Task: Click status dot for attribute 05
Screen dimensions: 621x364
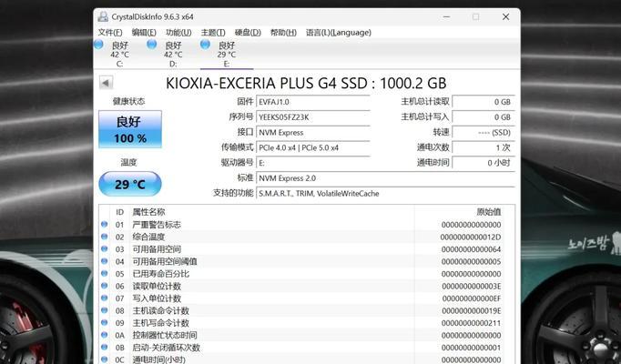Action: (x=104, y=273)
